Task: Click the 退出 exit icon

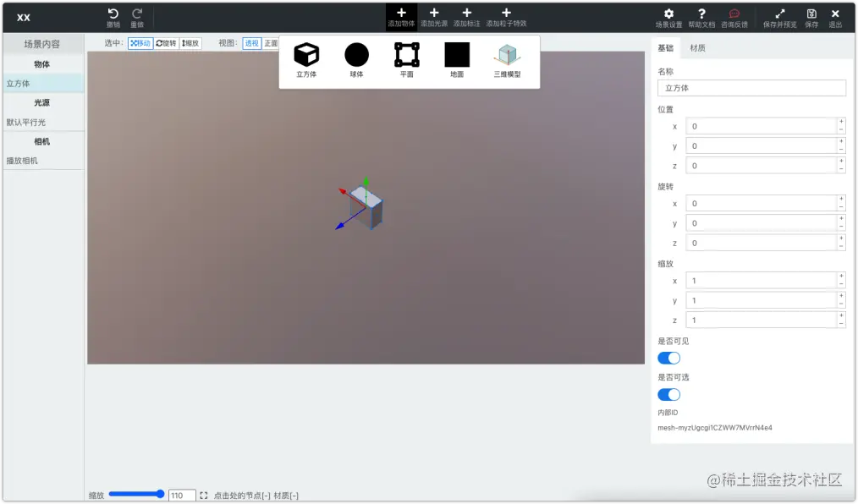Action: (835, 14)
